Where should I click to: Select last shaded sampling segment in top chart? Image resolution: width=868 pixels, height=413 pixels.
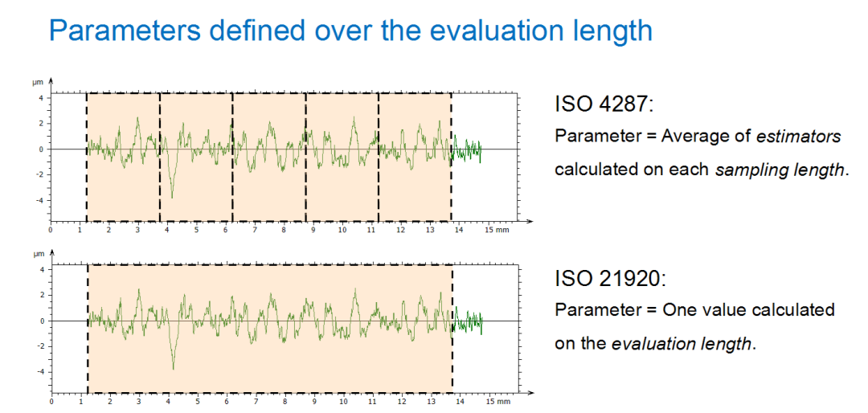coord(414,185)
